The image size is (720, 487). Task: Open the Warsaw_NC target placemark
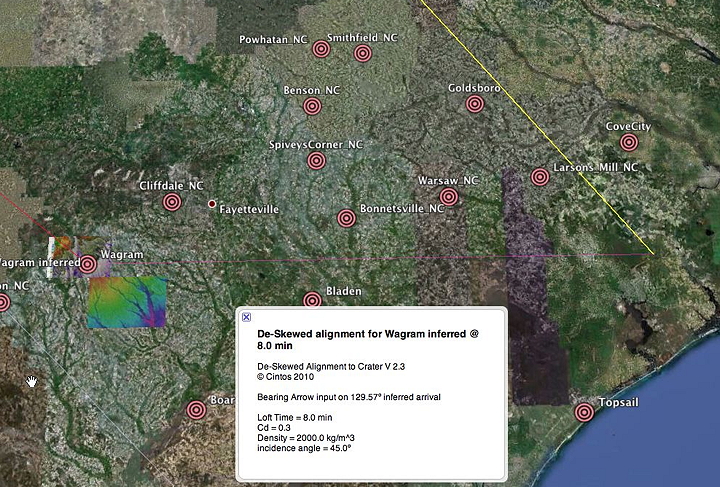(x=449, y=196)
